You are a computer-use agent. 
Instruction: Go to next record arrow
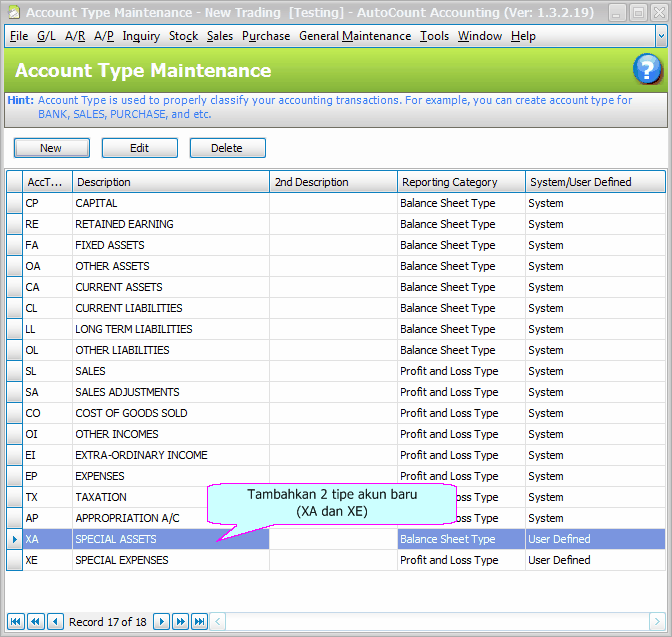point(161,621)
